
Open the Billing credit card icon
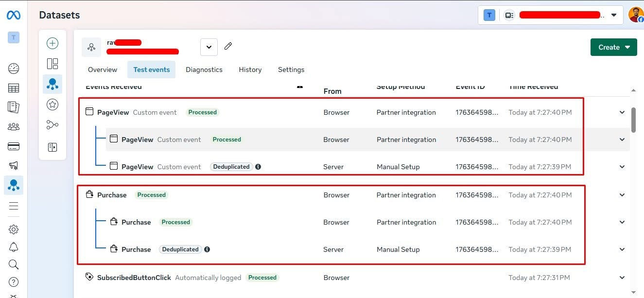(x=14, y=146)
